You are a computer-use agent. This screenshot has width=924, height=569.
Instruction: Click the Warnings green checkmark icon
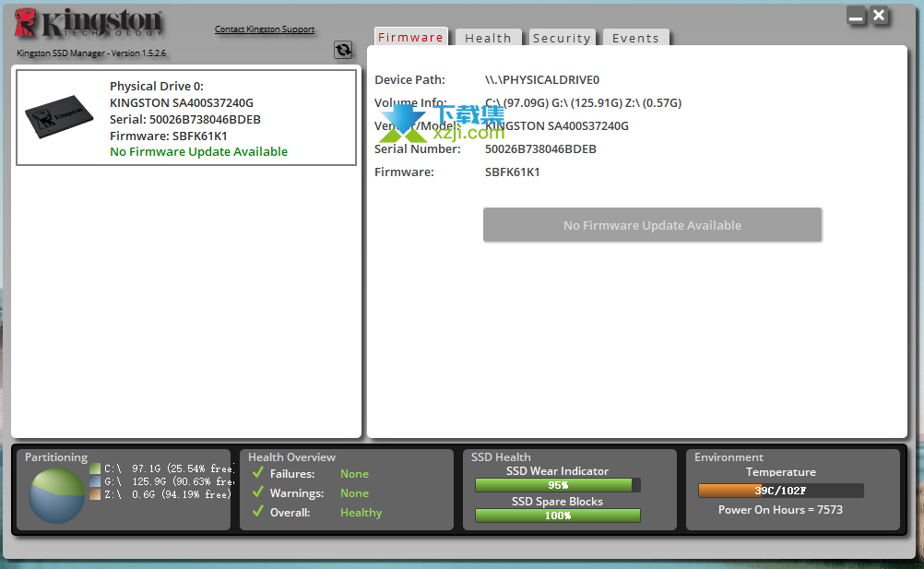click(x=258, y=492)
